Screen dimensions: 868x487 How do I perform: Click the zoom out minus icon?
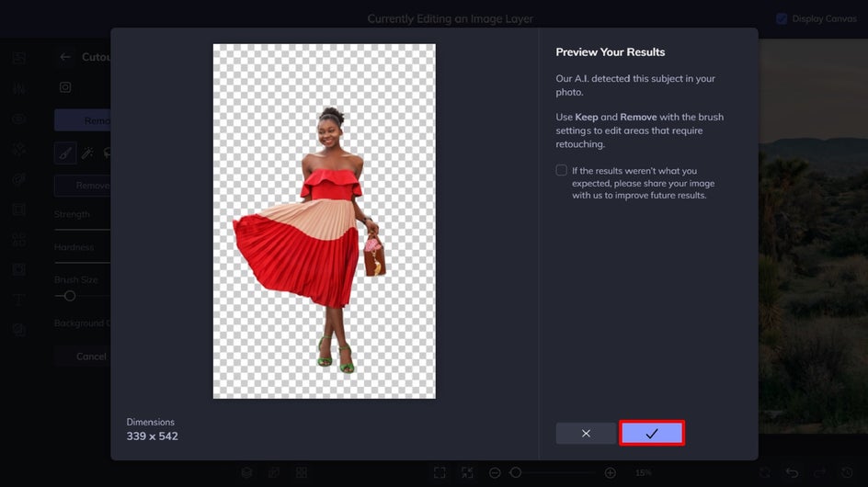495,472
